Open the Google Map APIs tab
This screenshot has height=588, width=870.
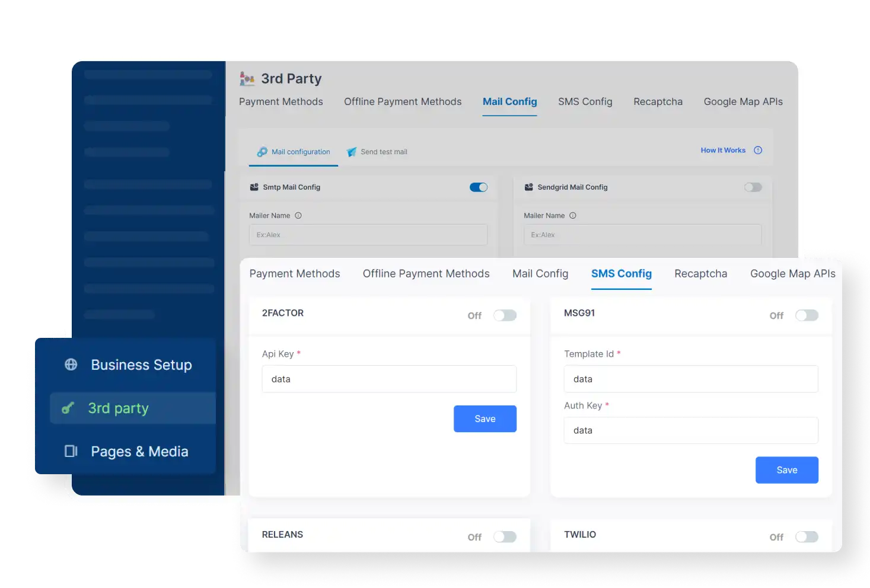pos(792,273)
